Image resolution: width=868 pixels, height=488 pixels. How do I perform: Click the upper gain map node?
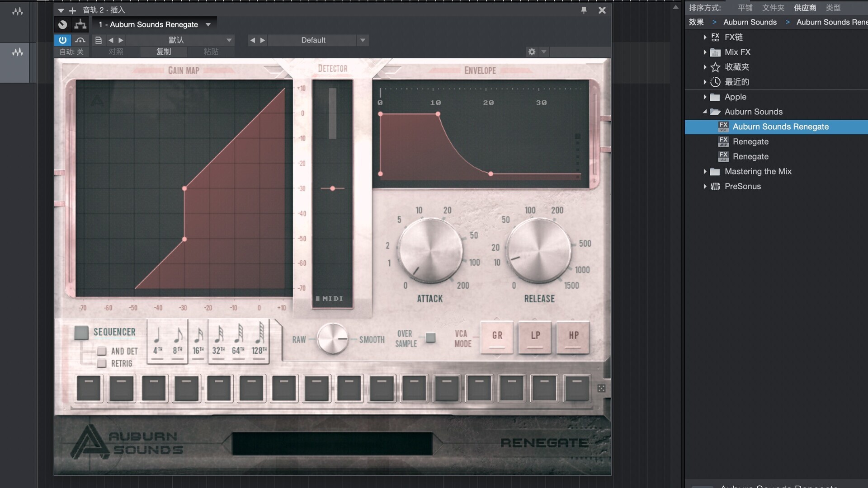pyautogui.click(x=184, y=188)
